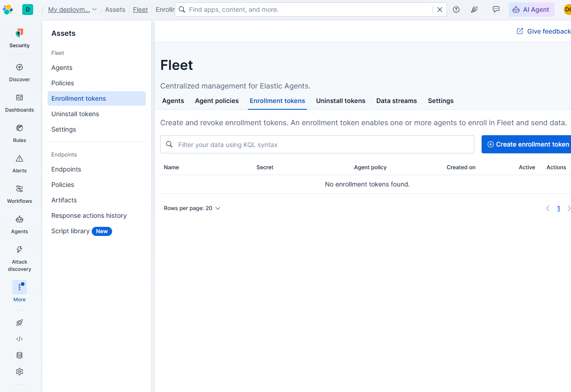
Task: Open Agents robot icon in sidebar
Action: pyautogui.click(x=20, y=225)
